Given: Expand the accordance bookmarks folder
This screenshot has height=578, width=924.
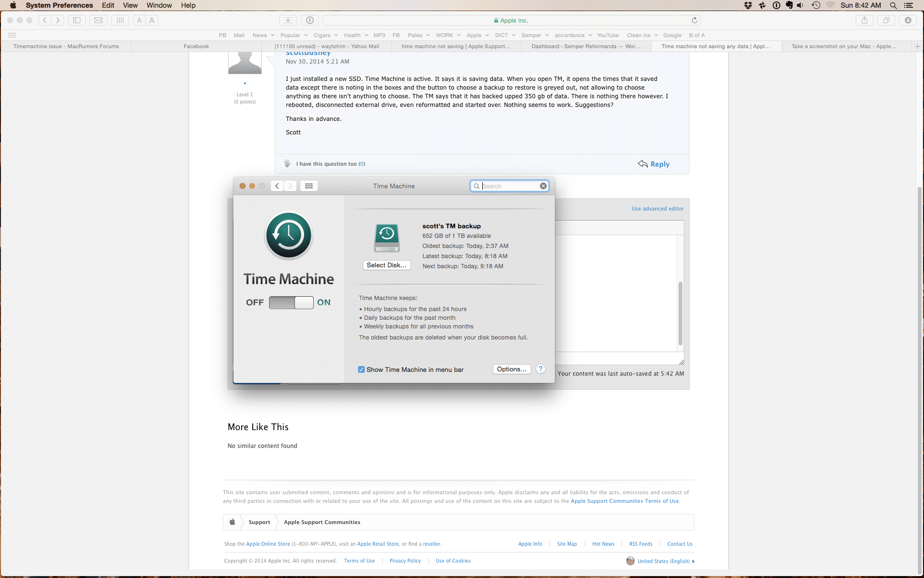Looking at the screenshot, I should click(x=573, y=35).
